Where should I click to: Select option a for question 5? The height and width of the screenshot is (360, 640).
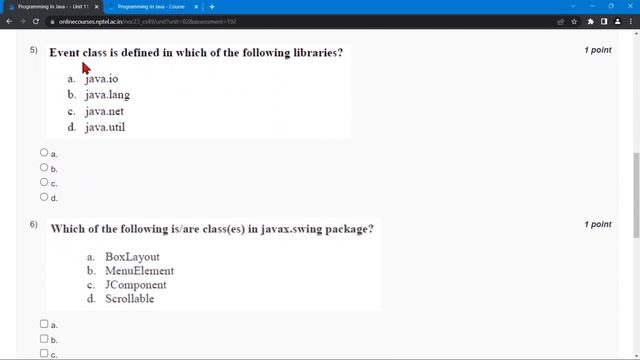44,152
